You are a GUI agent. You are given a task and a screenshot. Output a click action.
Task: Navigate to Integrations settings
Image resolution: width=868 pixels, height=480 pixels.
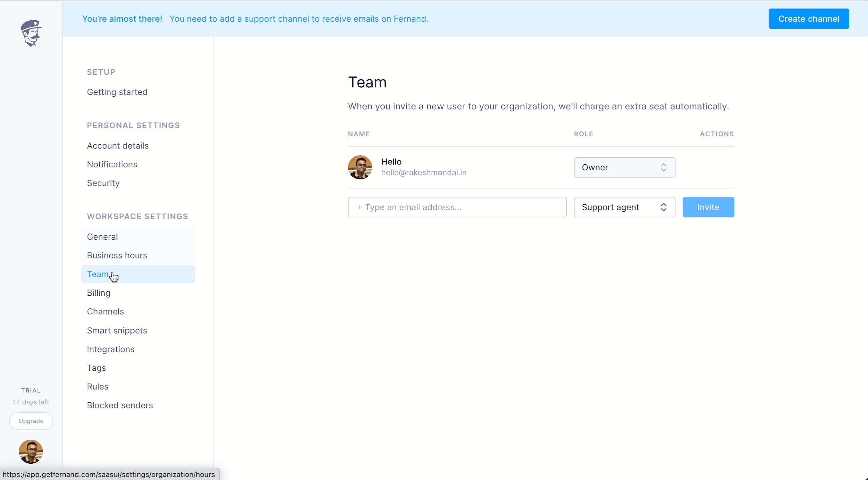(110, 349)
